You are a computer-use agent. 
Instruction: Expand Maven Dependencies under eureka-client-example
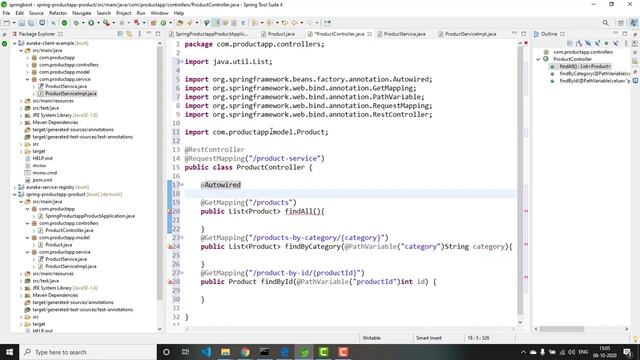(21, 122)
